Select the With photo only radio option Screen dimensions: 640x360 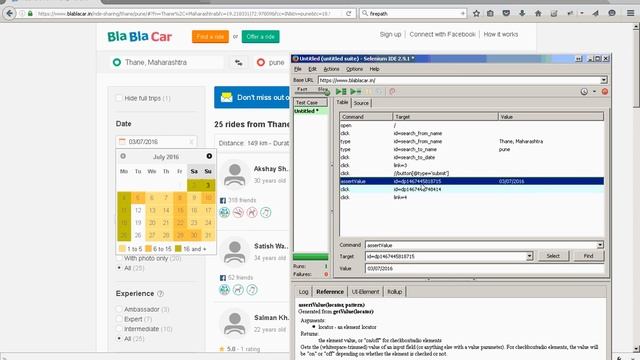pos(119,258)
